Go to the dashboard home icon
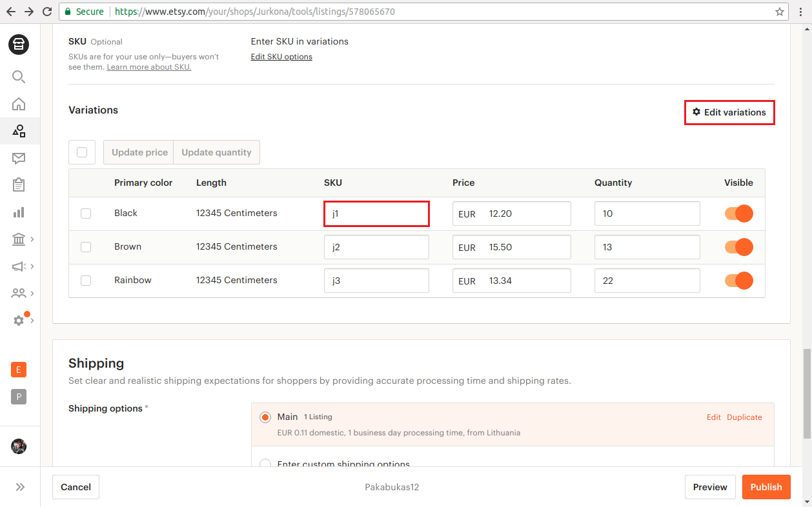This screenshot has width=812, height=507. click(x=19, y=104)
